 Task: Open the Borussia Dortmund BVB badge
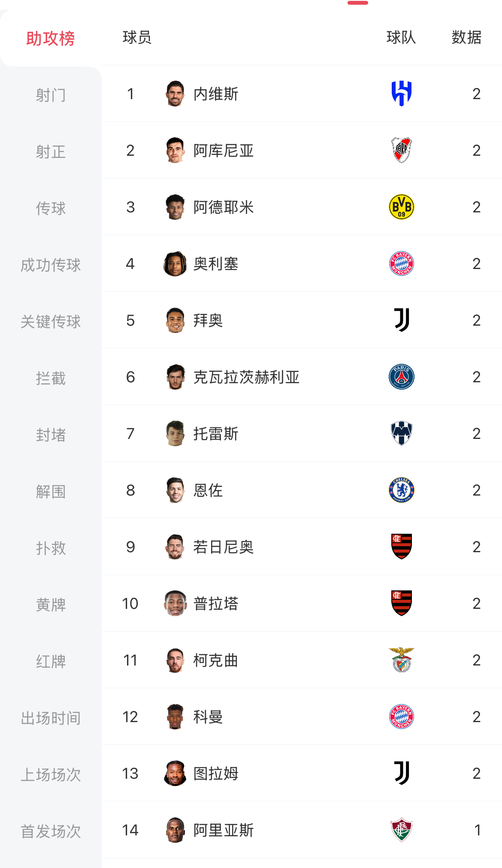tap(401, 207)
